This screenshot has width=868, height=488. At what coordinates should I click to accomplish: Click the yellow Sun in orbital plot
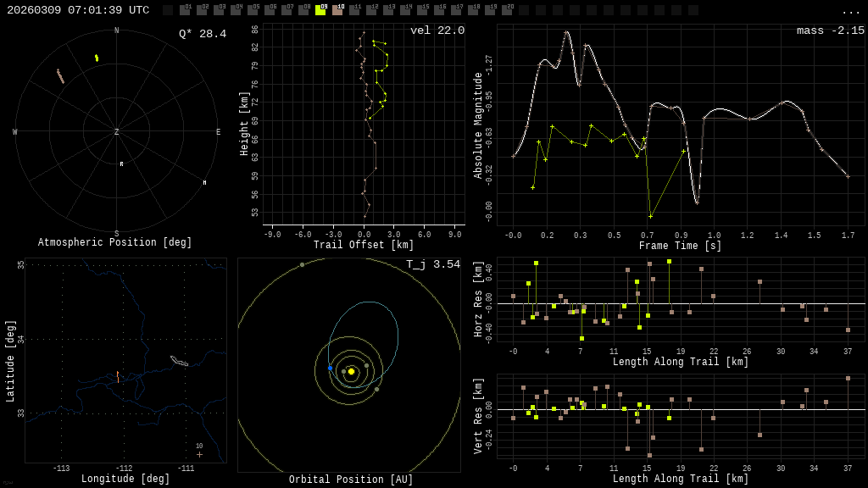[351, 371]
